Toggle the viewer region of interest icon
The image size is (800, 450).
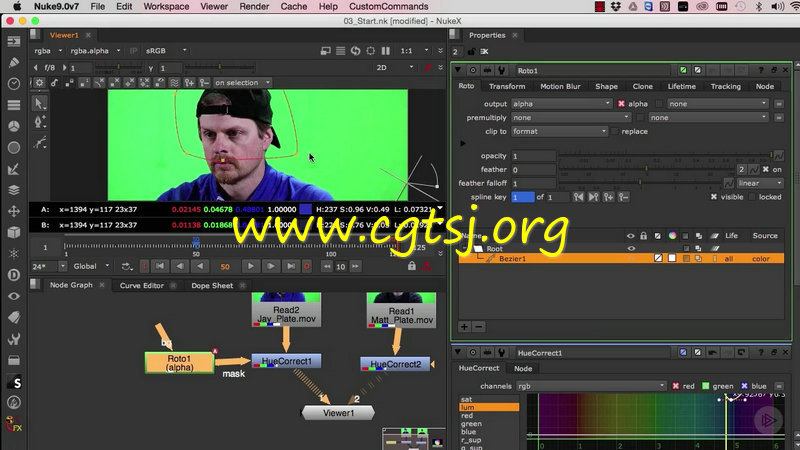tap(370, 51)
